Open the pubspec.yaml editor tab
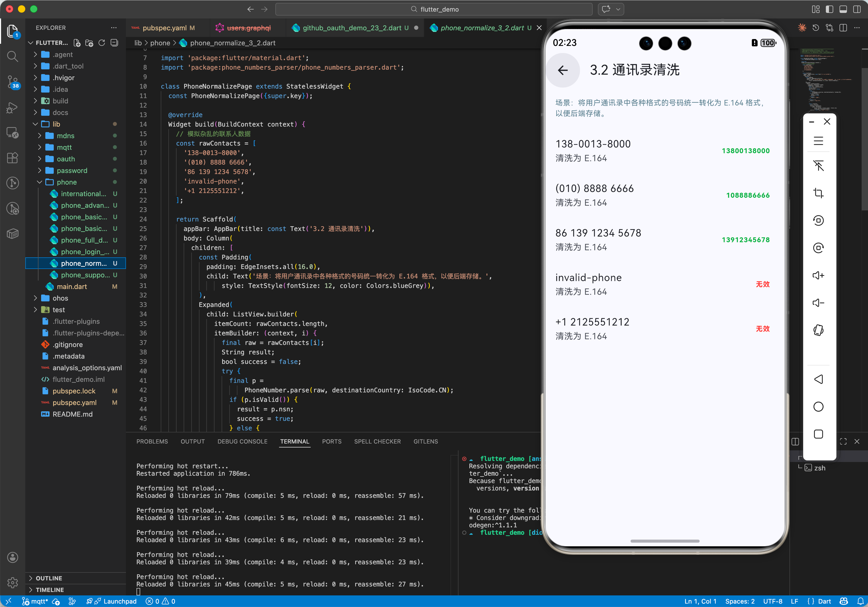 [x=164, y=28]
